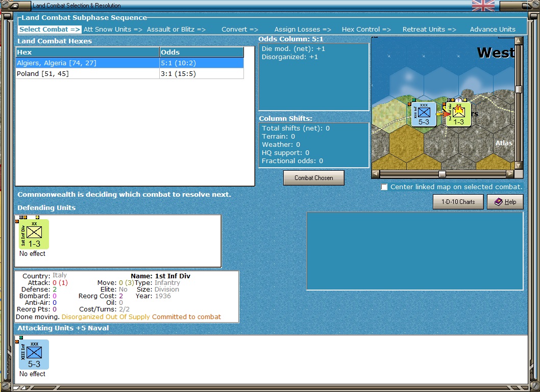
Task: Click the Atlas label on the map
Action: pyautogui.click(x=504, y=143)
